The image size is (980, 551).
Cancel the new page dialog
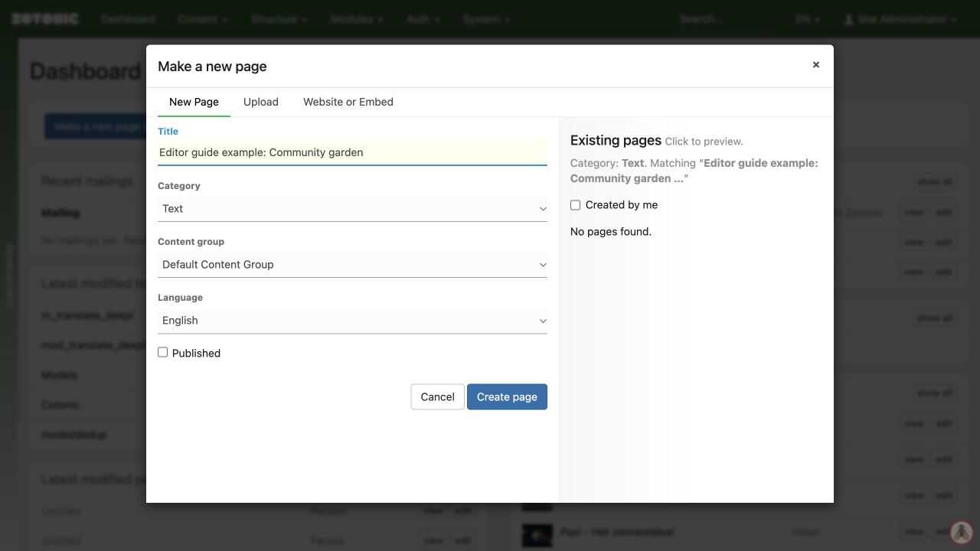(x=437, y=396)
